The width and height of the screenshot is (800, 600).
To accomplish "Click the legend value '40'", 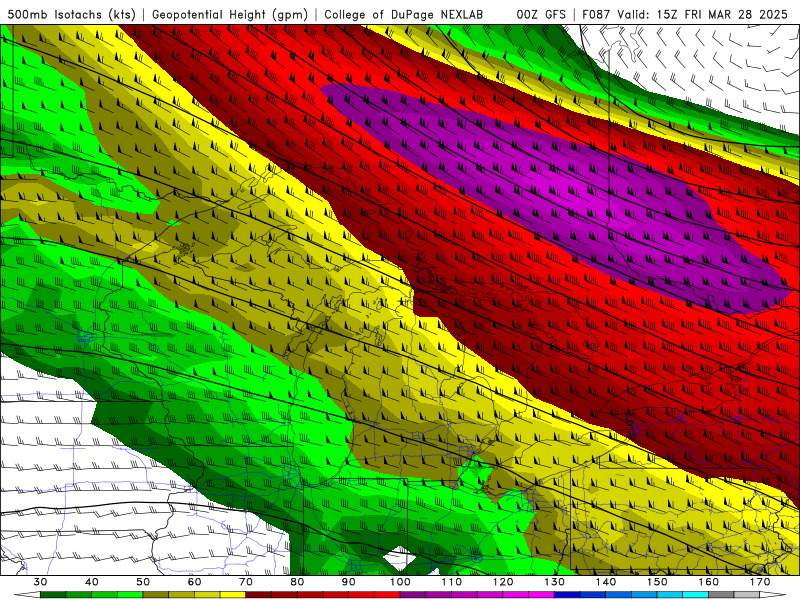I will [92, 582].
